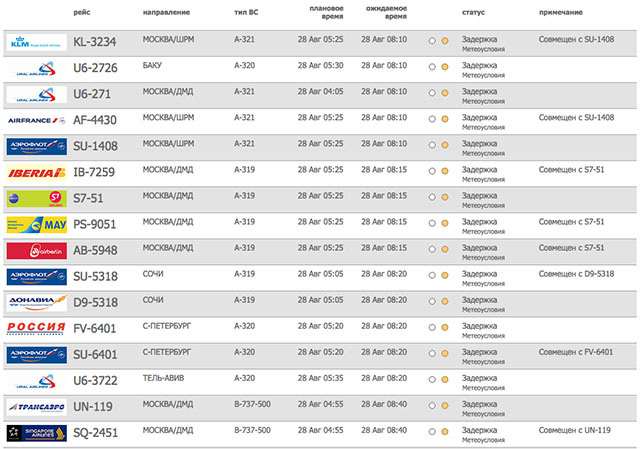This screenshot has width=640, height=449.
Task: Click the Rossiya airline logo
Action: pos(36,328)
